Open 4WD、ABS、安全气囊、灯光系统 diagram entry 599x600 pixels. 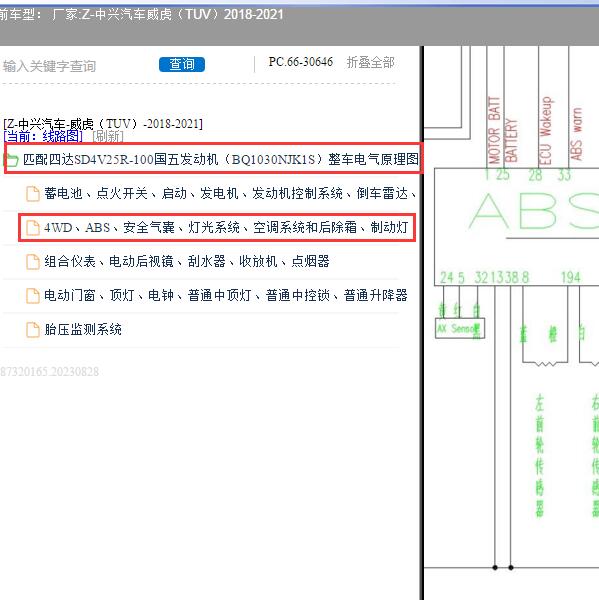point(226,227)
